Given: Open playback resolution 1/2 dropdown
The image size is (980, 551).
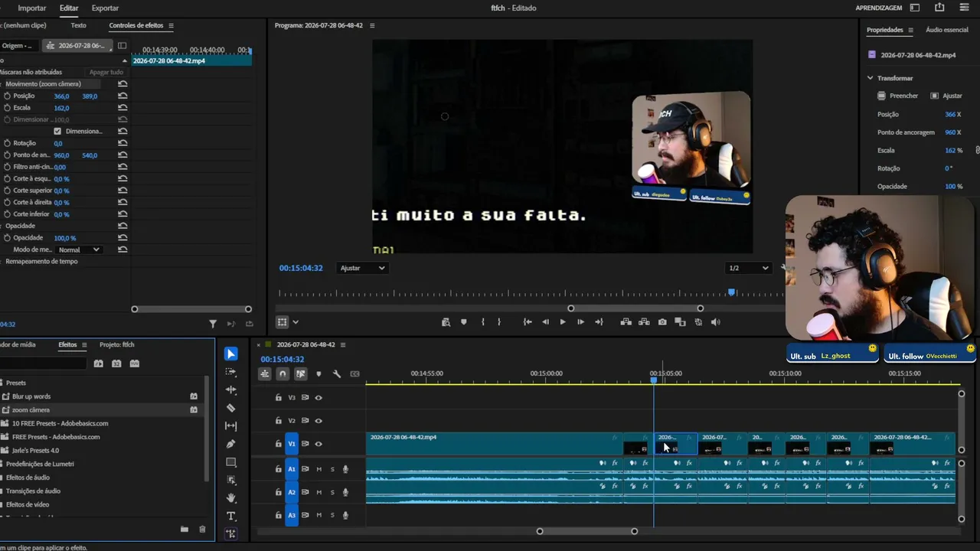Looking at the screenshot, I should coord(749,268).
